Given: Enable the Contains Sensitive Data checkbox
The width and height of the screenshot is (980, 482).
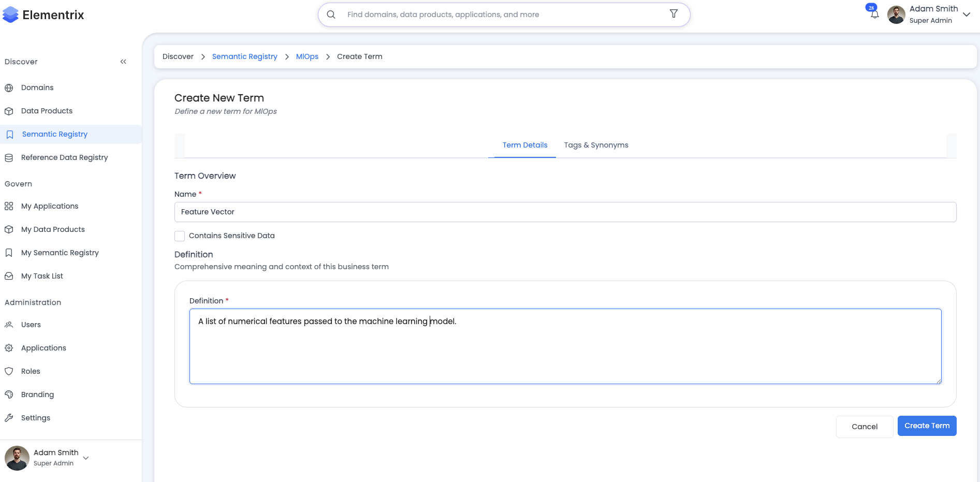Looking at the screenshot, I should click(x=180, y=236).
